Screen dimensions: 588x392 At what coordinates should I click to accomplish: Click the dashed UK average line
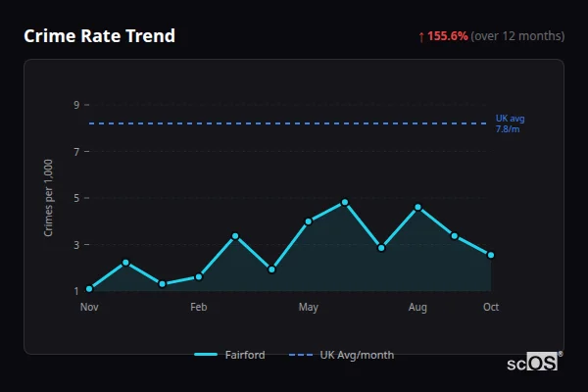point(287,123)
